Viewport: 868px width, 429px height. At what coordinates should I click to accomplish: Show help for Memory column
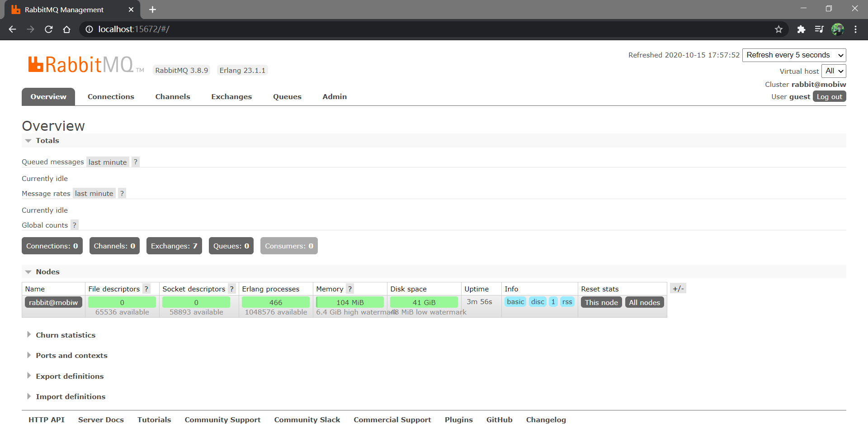pos(350,289)
